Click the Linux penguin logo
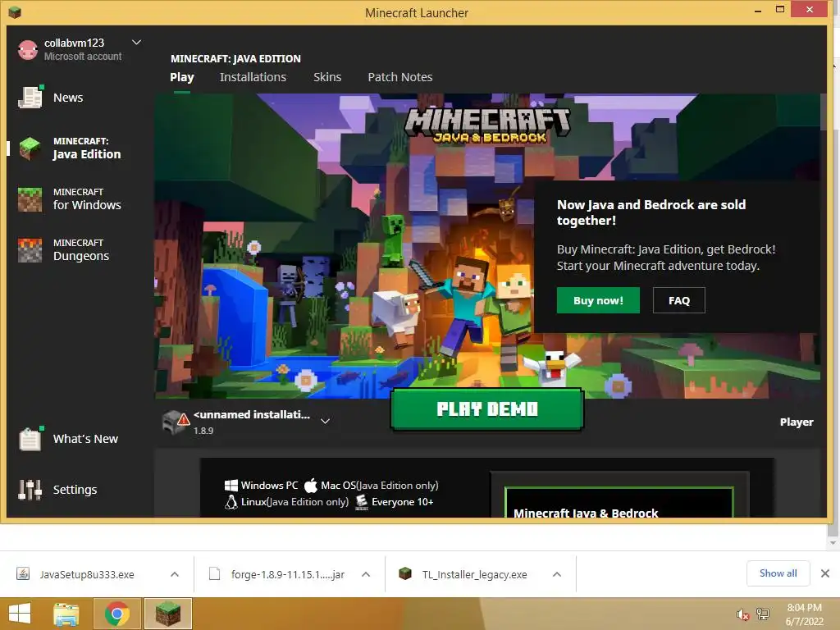 tap(231, 502)
